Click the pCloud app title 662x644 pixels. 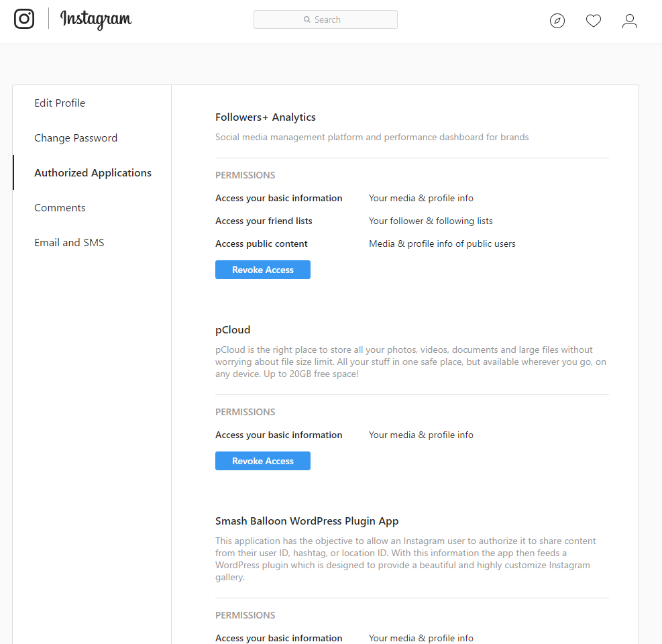point(233,330)
